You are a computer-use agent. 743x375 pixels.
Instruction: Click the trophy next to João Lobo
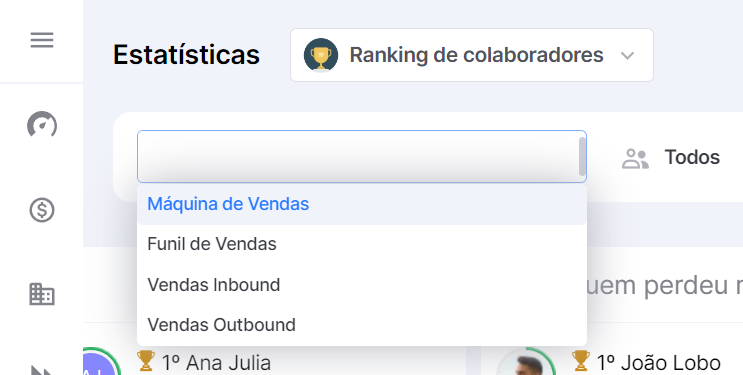point(580,361)
